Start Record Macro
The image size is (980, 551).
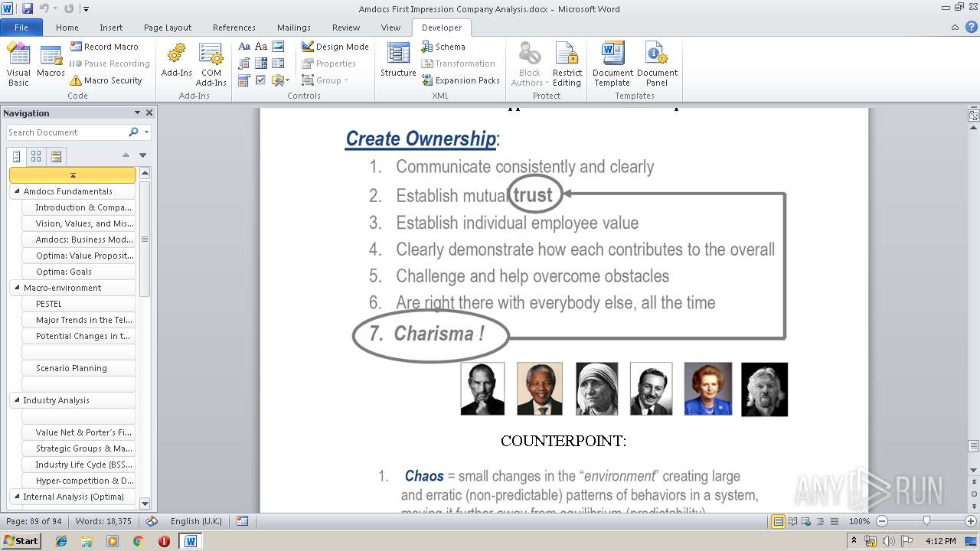coord(104,47)
